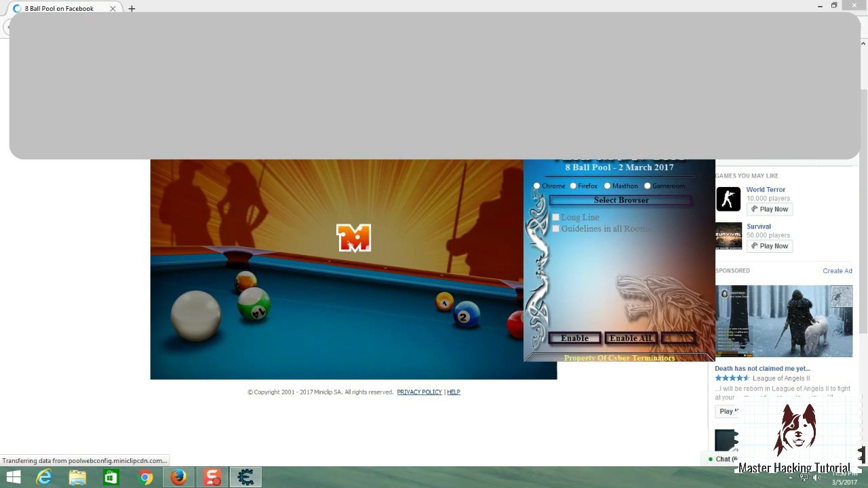
Task: Tick Guidelines in all Rooms checkbox
Action: click(x=555, y=228)
